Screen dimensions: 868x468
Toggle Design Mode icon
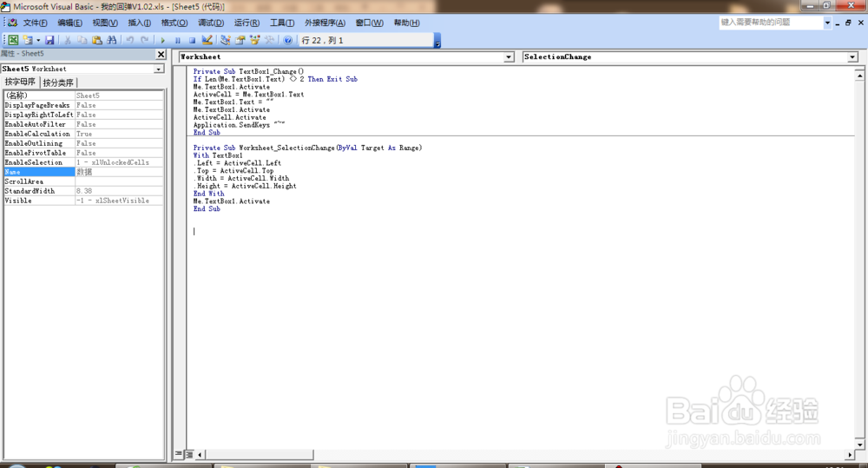click(207, 40)
